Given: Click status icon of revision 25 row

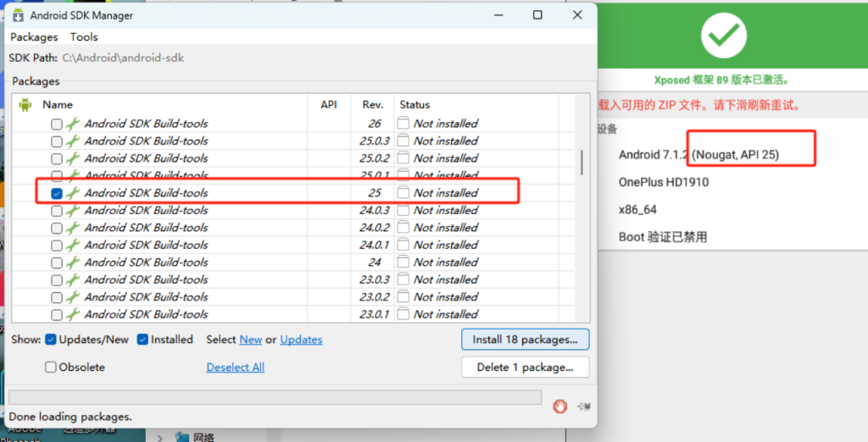Looking at the screenshot, I should (403, 192).
